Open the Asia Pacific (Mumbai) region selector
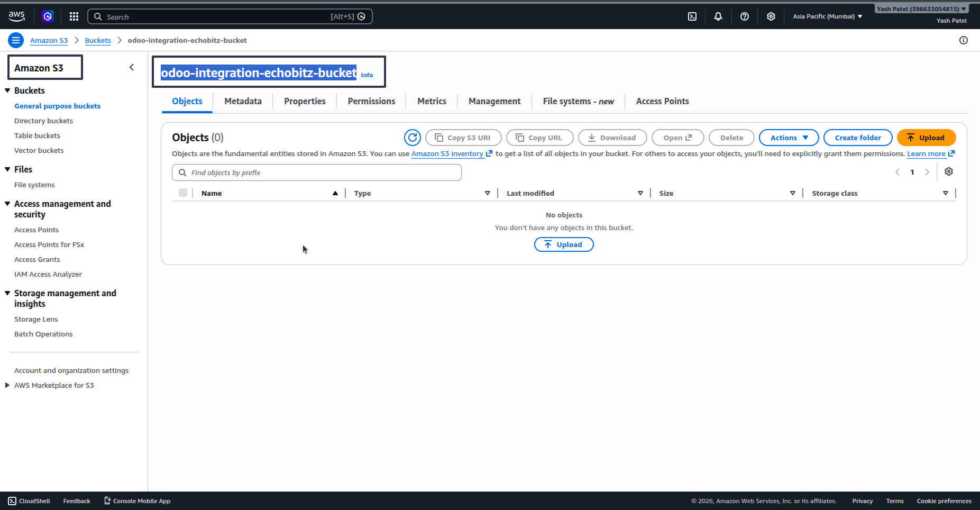980x510 pixels. pyautogui.click(x=828, y=16)
